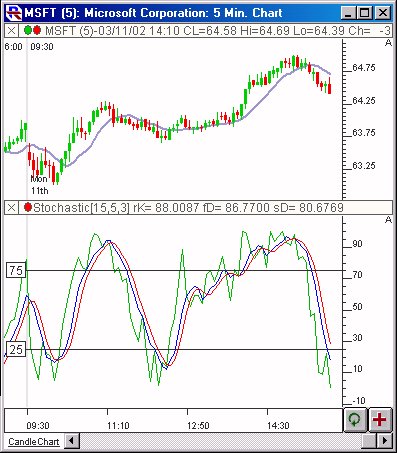Image resolution: width=397 pixels, height=453 pixels.
Task: Click the window title bar text
Action: click(x=153, y=13)
